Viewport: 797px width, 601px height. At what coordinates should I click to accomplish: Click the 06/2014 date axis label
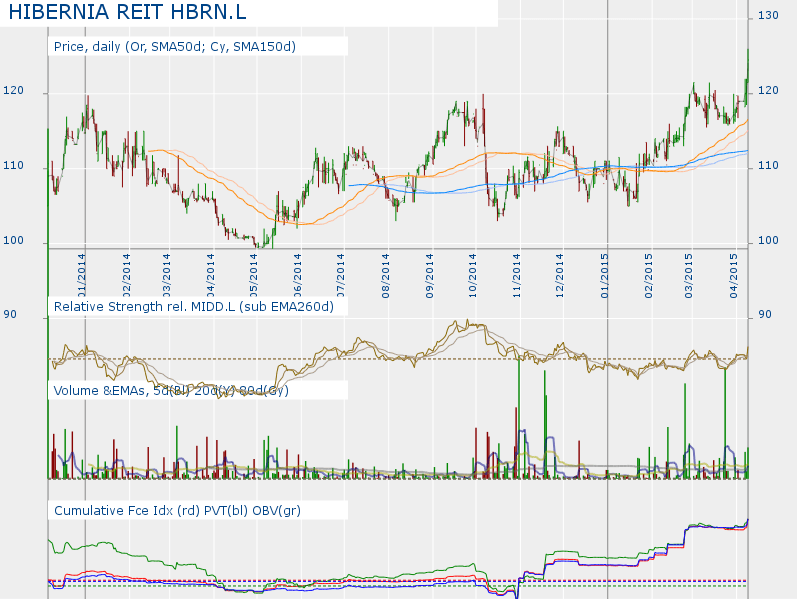pos(297,276)
